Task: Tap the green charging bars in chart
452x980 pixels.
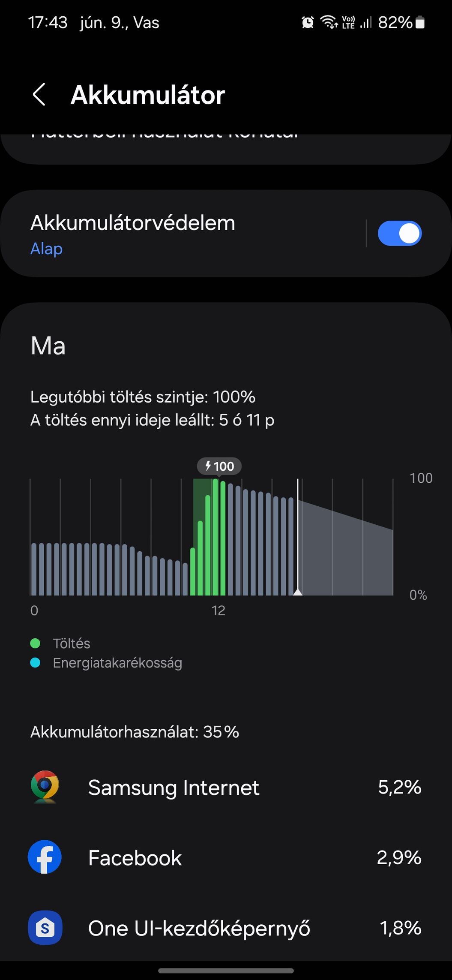Action: pyautogui.click(x=208, y=537)
